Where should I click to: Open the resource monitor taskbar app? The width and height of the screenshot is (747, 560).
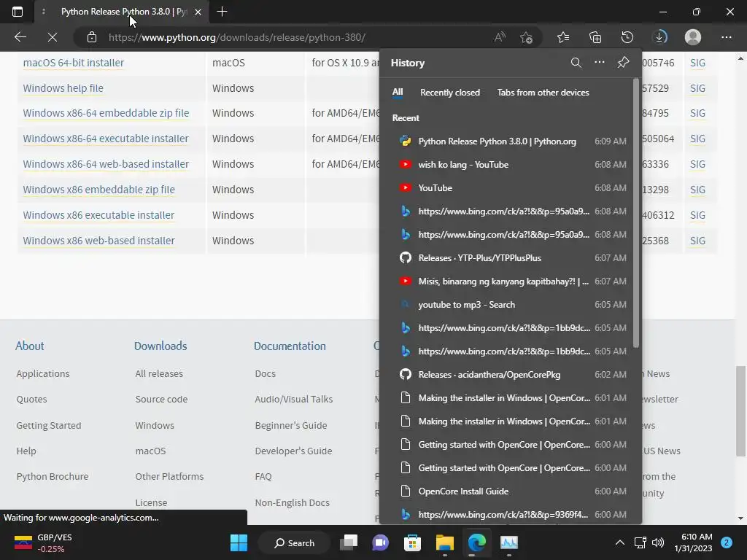pyautogui.click(x=508, y=542)
